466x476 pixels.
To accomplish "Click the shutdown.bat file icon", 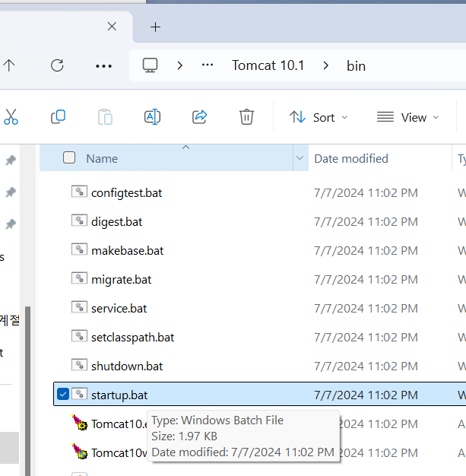I will point(80,365).
